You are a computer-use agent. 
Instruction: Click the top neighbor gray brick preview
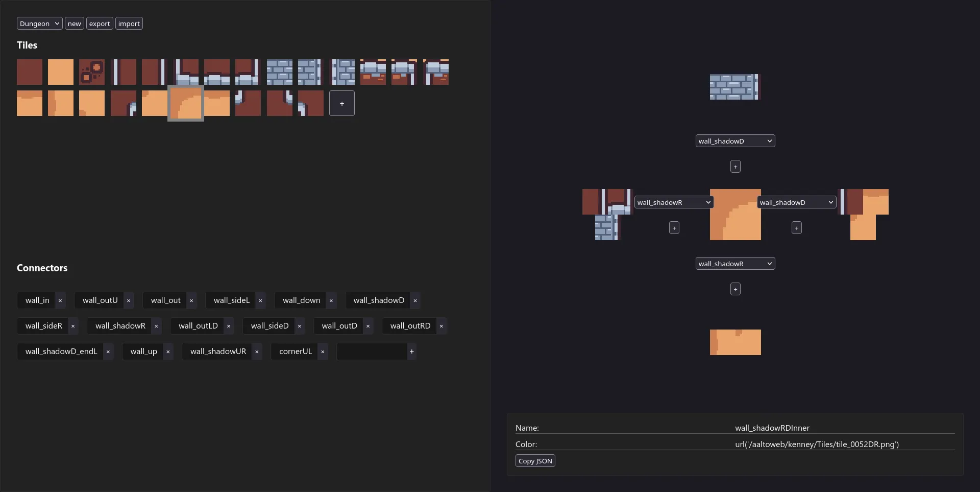coord(736,87)
